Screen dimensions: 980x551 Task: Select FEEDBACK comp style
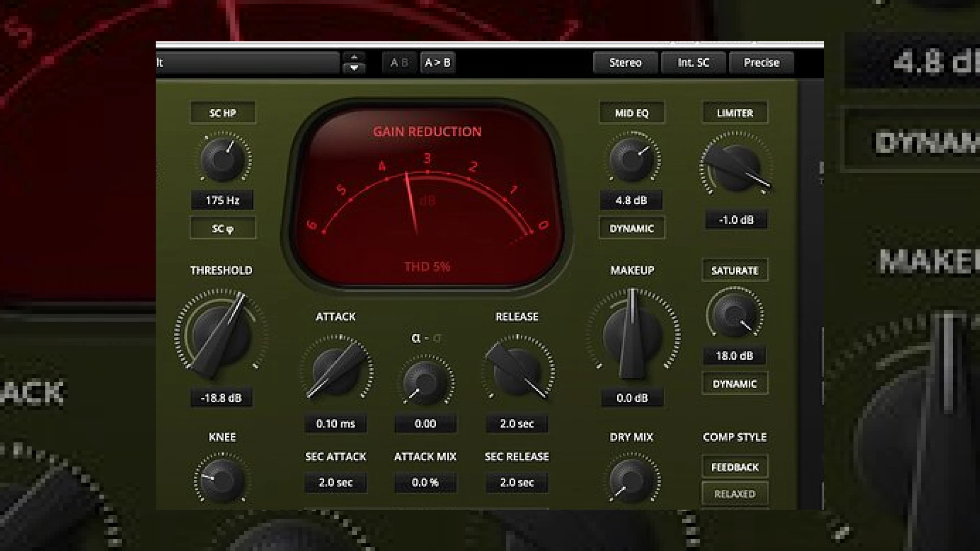pos(735,467)
